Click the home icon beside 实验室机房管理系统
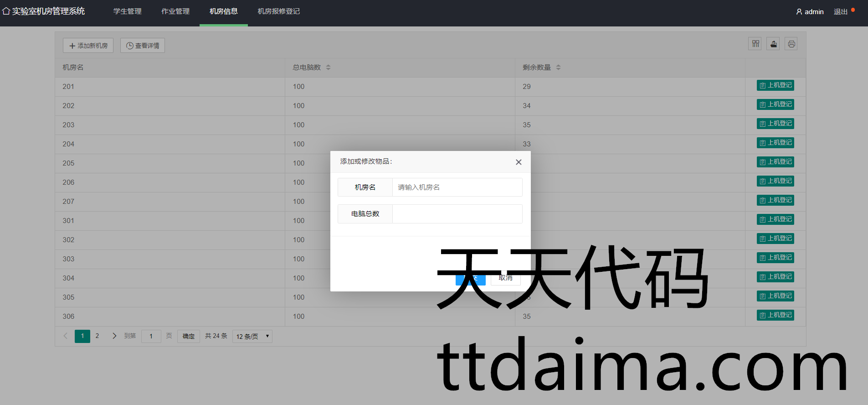The height and width of the screenshot is (405, 868). tap(6, 11)
